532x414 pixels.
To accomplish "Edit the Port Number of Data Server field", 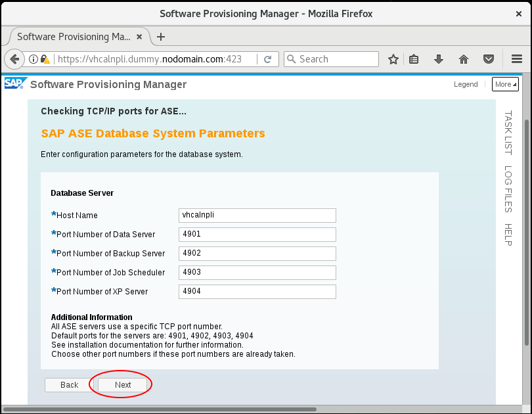I will coord(257,235).
